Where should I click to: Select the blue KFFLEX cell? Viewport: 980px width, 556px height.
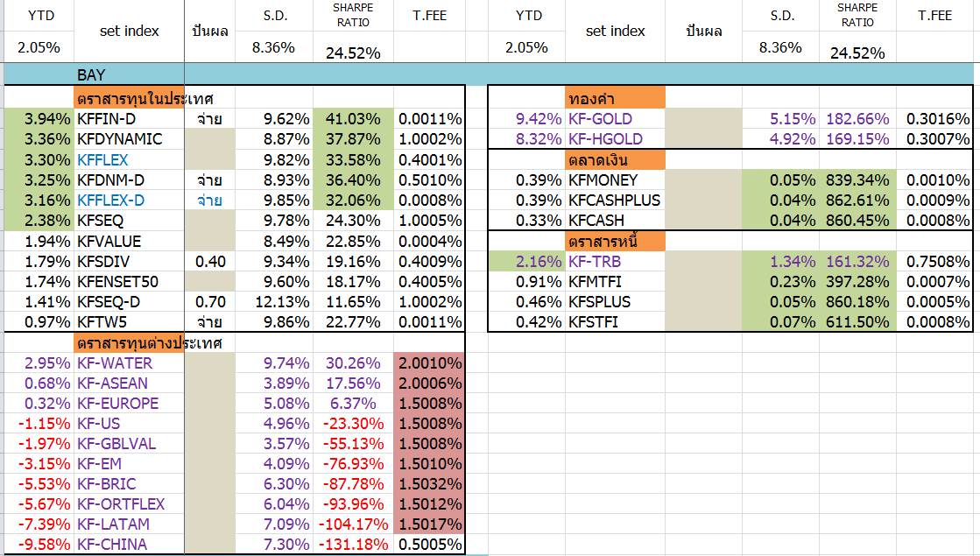tap(129, 159)
